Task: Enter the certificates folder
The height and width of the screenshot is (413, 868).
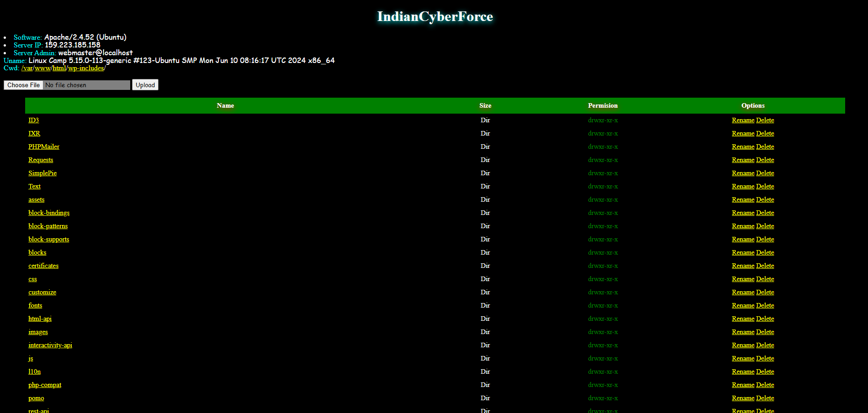Action: tap(43, 266)
